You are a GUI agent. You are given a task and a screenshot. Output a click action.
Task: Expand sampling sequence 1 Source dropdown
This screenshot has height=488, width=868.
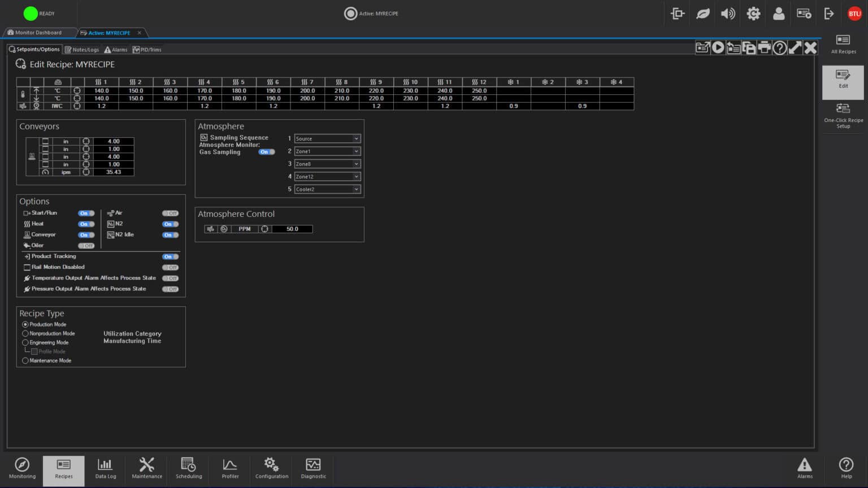tap(327, 138)
